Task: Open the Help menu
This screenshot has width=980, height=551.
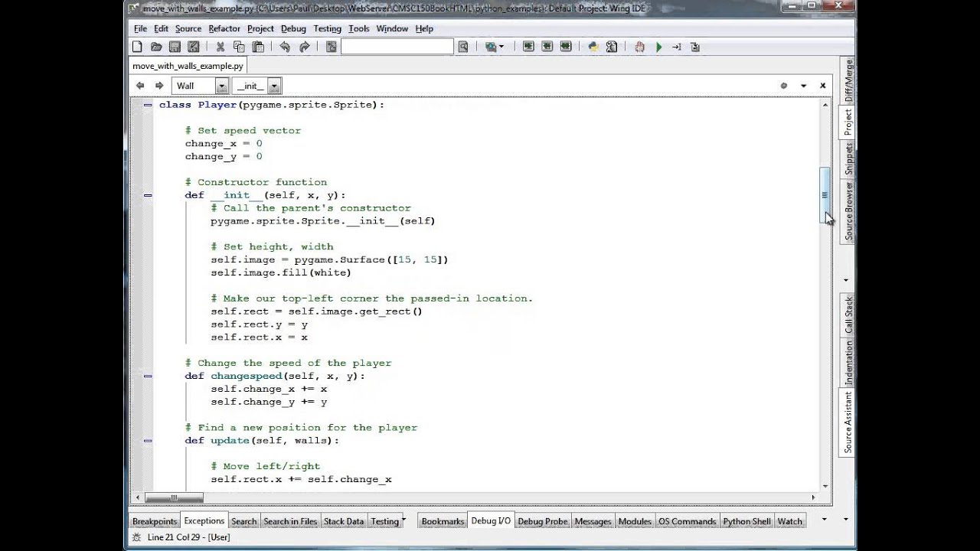Action: tap(424, 28)
